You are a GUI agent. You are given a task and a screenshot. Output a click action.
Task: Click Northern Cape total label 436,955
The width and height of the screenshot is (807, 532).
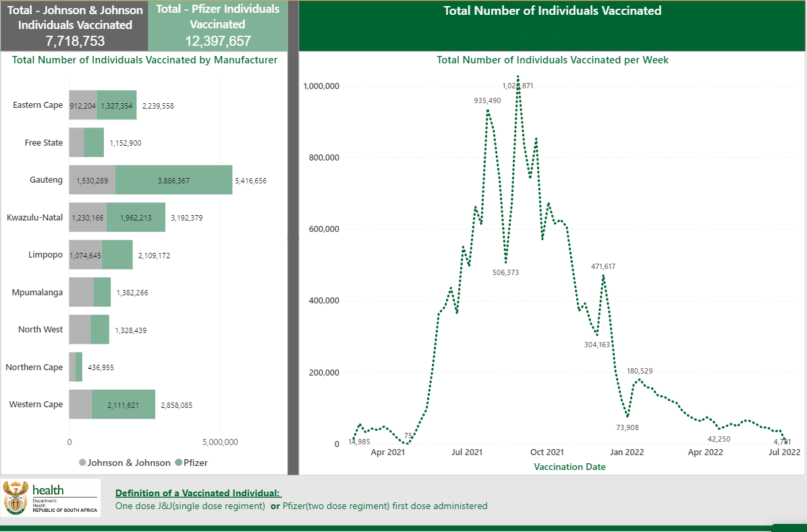tap(101, 367)
